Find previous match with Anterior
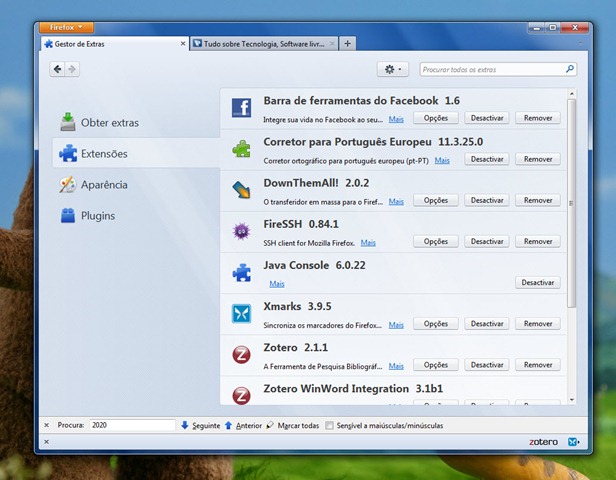Viewport: 616px width, 480px height. point(243,425)
